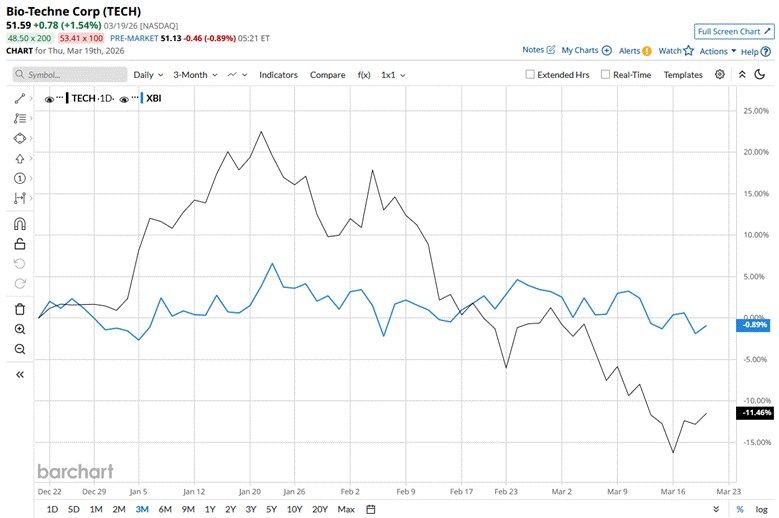Open the Fibonacci and text list tool

click(19, 118)
